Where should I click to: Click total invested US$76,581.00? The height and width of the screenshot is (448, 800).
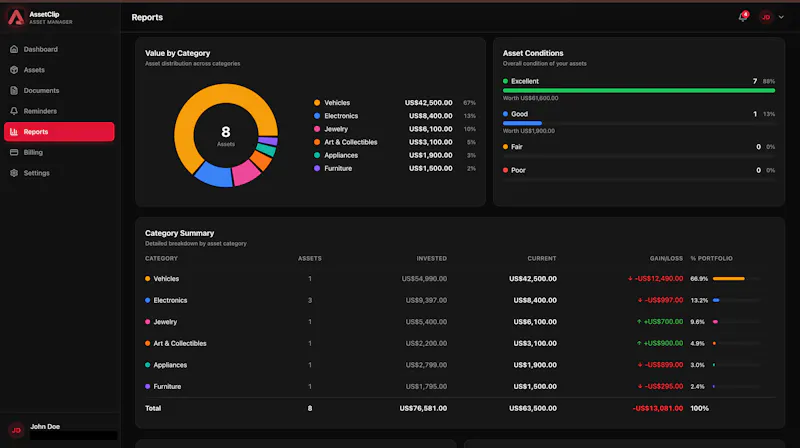[423, 408]
